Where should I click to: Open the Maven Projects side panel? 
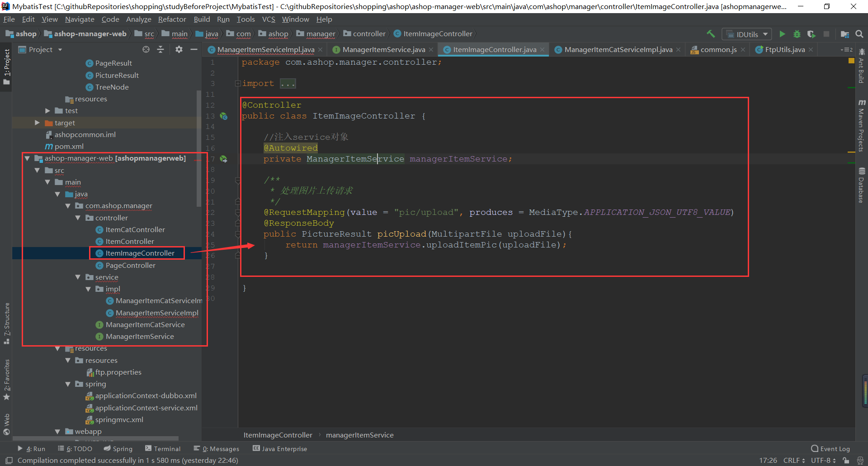coord(862,126)
